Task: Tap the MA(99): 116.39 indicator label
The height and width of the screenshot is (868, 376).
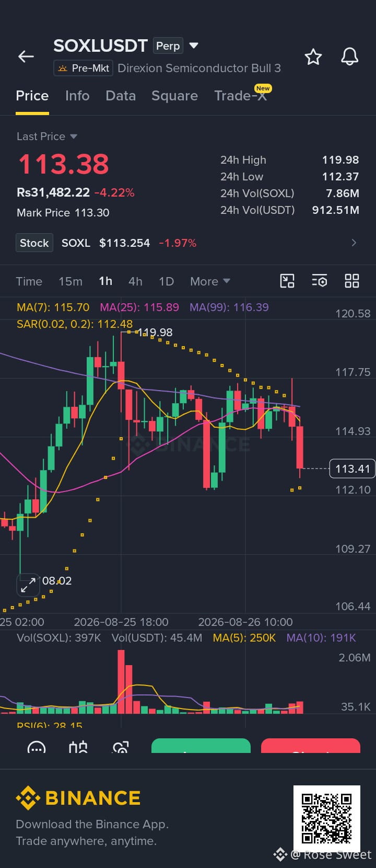Action: pyautogui.click(x=229, y=307)
